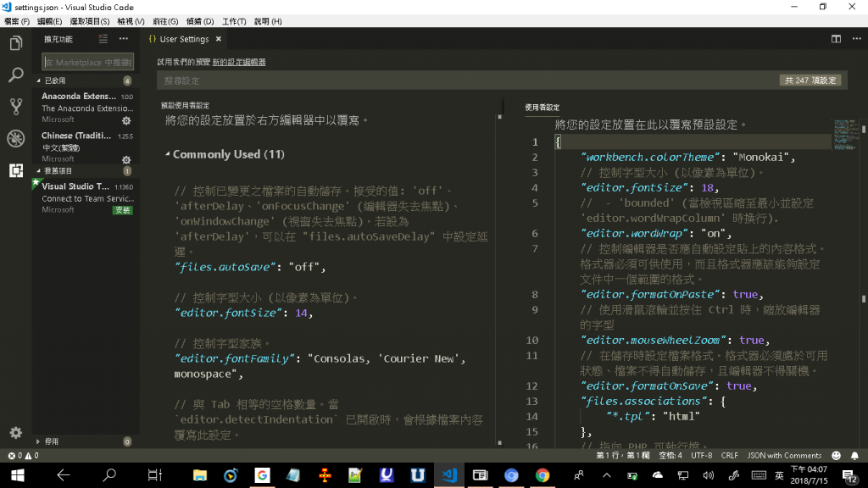
Task: Click the "workbench.colorTheme" setting key
Action: pyautogui.click(x=650, y=157)
